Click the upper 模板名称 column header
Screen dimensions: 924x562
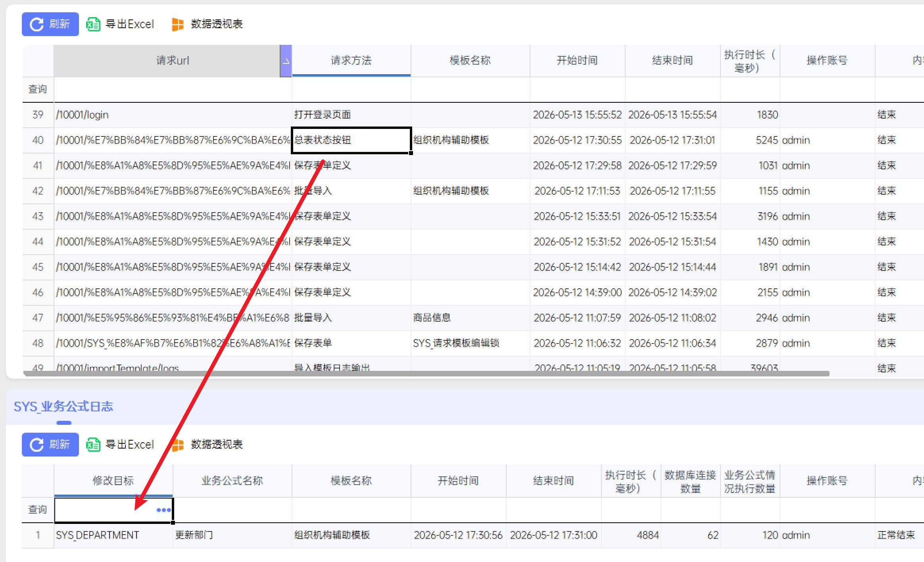click(x=470, y=61)
